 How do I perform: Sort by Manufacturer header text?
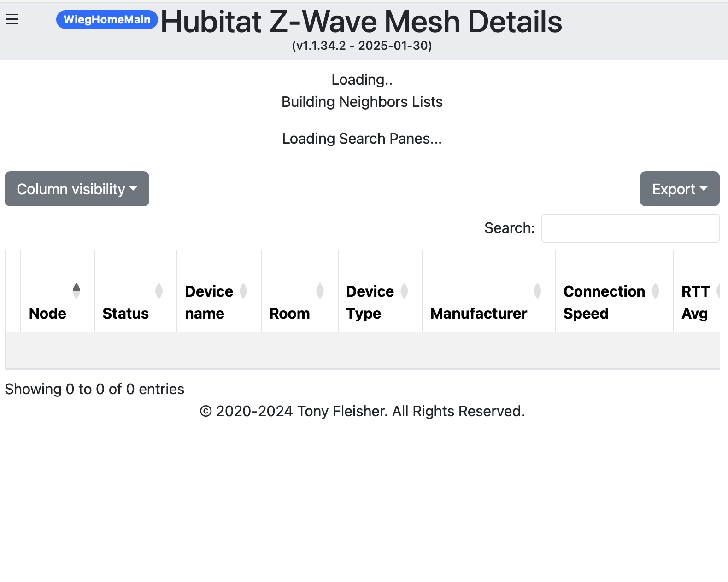click(478, 314)
